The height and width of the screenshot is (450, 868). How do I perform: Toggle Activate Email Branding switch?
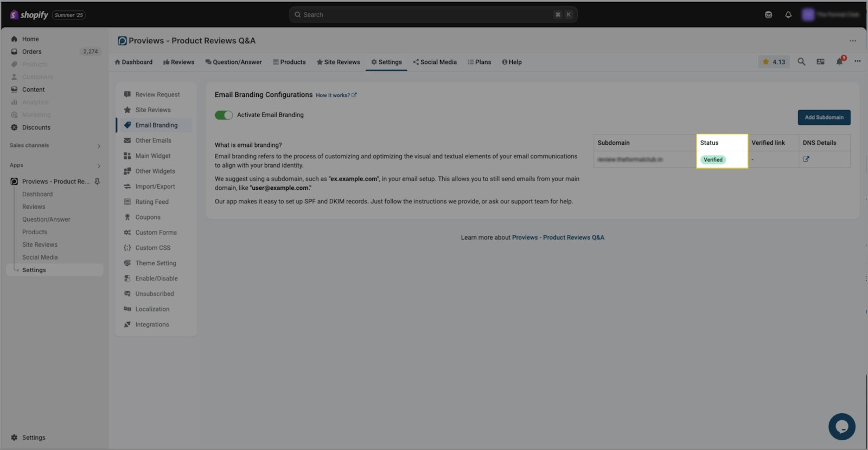(x=224, y=115)
